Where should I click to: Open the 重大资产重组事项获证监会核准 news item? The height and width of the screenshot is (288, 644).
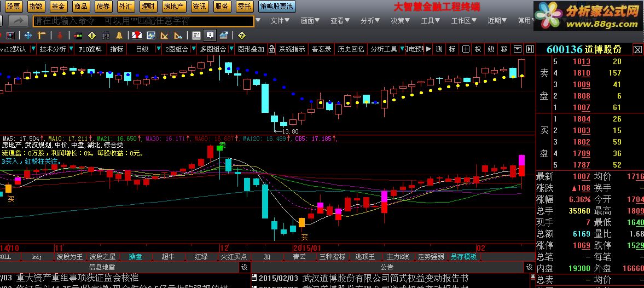pyautogui.click(x=77, y=278)
